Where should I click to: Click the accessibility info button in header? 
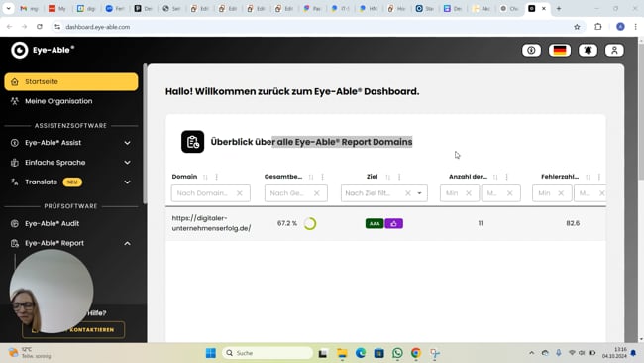[x=531, y=51]
